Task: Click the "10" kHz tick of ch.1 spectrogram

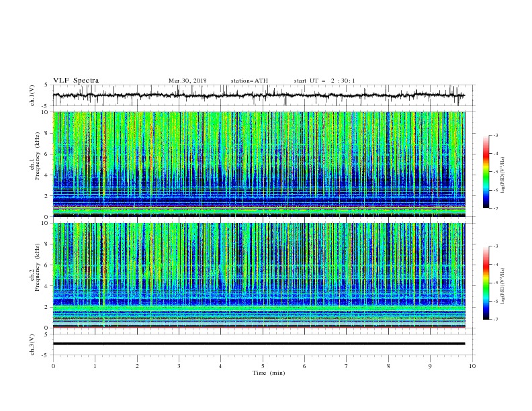Action: [46, 112]
